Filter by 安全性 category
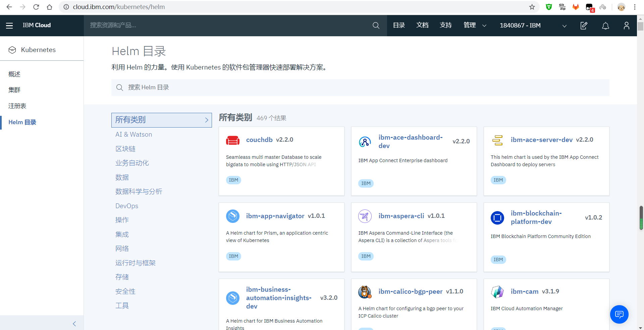This screenshot has width=644, height=330. point(125,291)
